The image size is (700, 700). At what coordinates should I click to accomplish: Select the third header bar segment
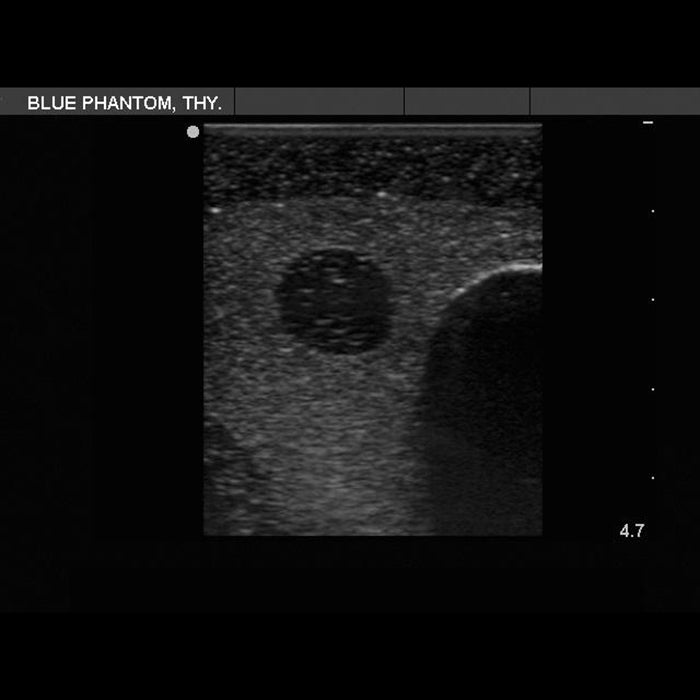[467, 102]
